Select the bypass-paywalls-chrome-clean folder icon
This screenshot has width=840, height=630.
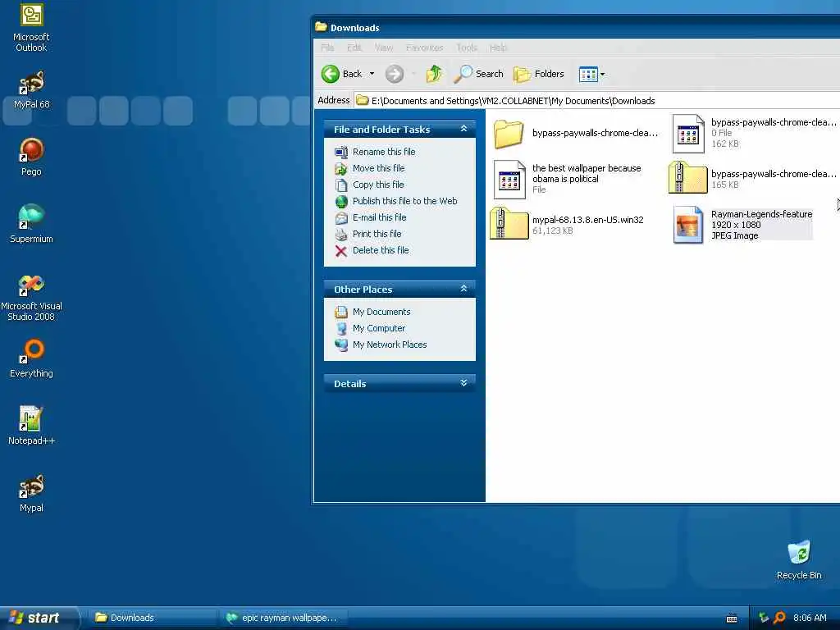509,134
